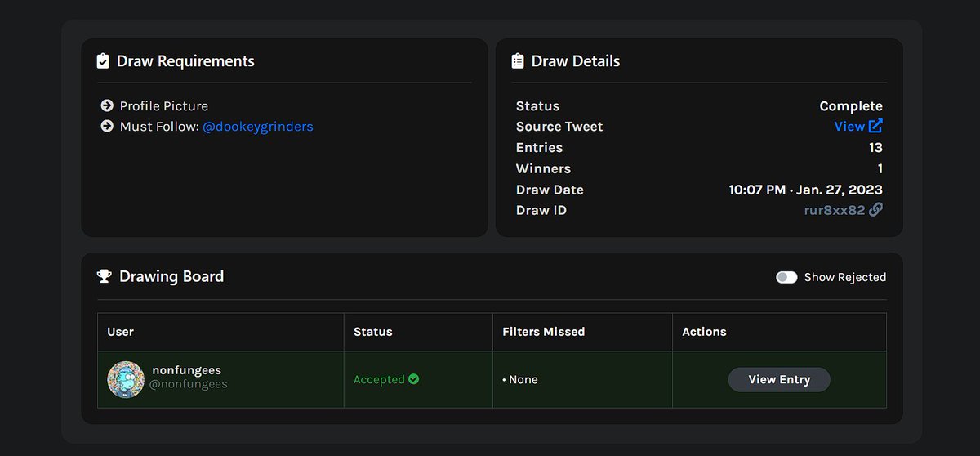Click the nonfungees display name
Image resolution: width=980 pixels, height=456 pixels.
[187, 370]
